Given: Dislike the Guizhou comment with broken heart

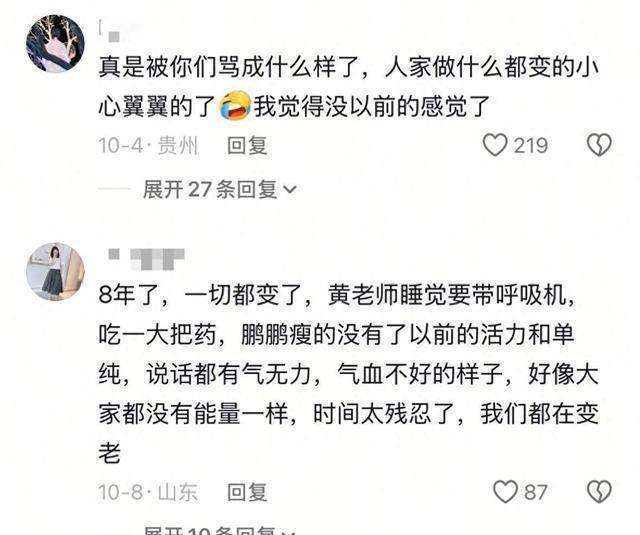Looking at the screenshot, I should click(x=599, y=145).
